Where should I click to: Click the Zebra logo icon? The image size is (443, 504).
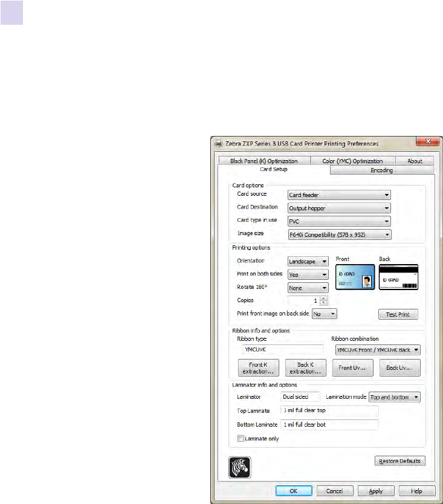coord(239,467)
